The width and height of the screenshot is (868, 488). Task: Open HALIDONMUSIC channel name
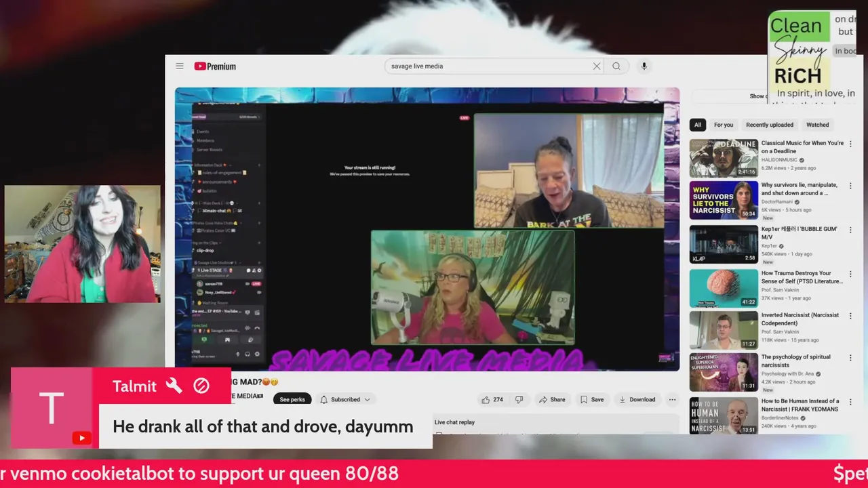click(x=779, y=160)
